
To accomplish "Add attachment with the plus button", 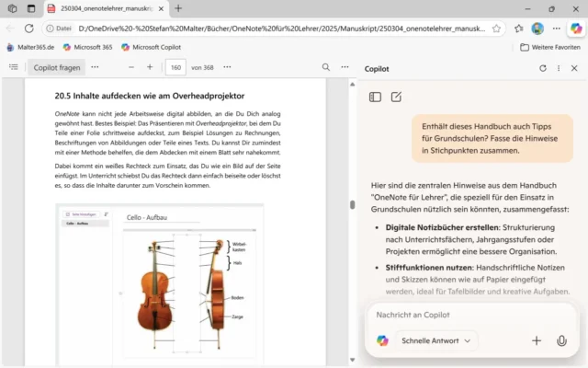I will pos(537,340).
